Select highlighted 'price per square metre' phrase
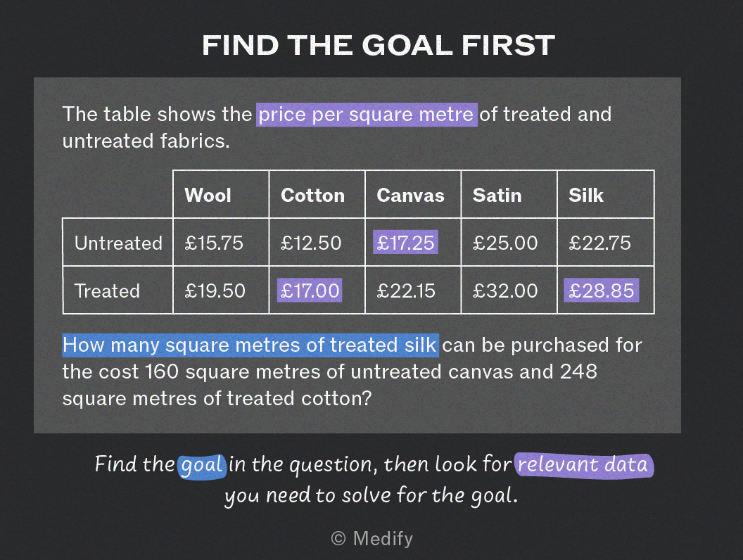Screen dimensions: 743x560 coord(367,115)
